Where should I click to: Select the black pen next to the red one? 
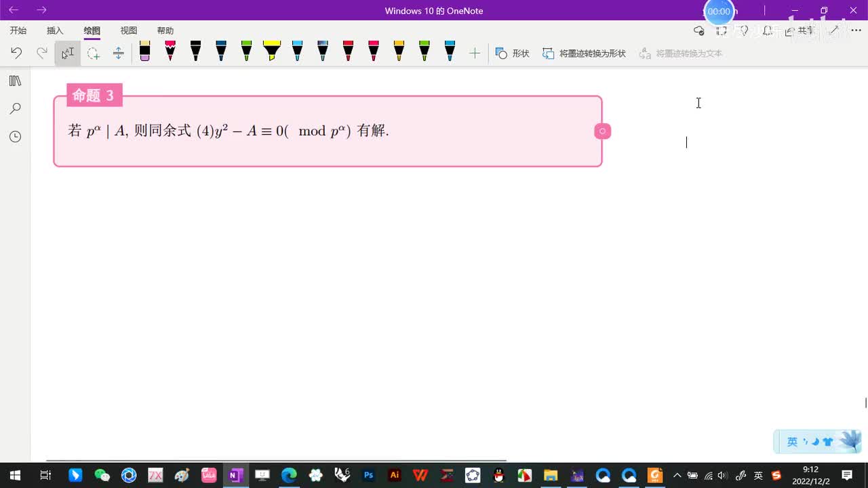coord(195,52)
